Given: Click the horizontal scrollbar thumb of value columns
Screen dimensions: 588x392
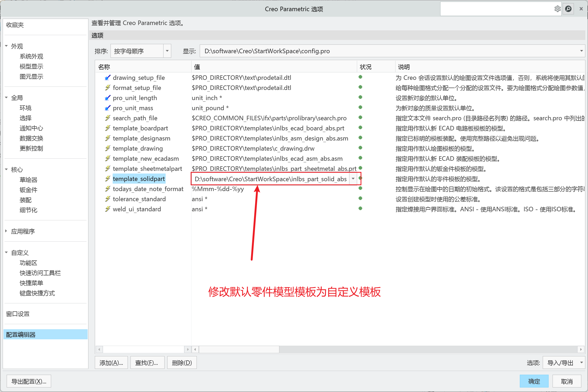Looking at the screenshot, I should tap(239, 349).
